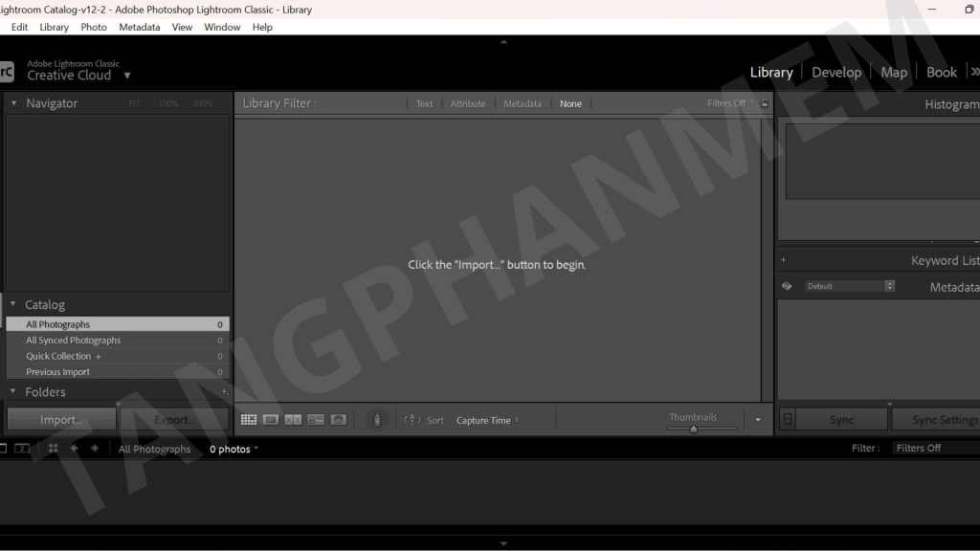
Task: Switch to Loupe view icon
Action: (271, 420)
